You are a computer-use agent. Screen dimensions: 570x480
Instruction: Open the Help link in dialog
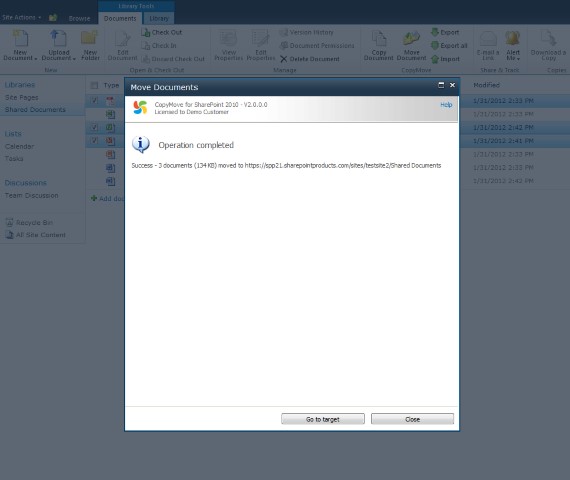[446, 105]
